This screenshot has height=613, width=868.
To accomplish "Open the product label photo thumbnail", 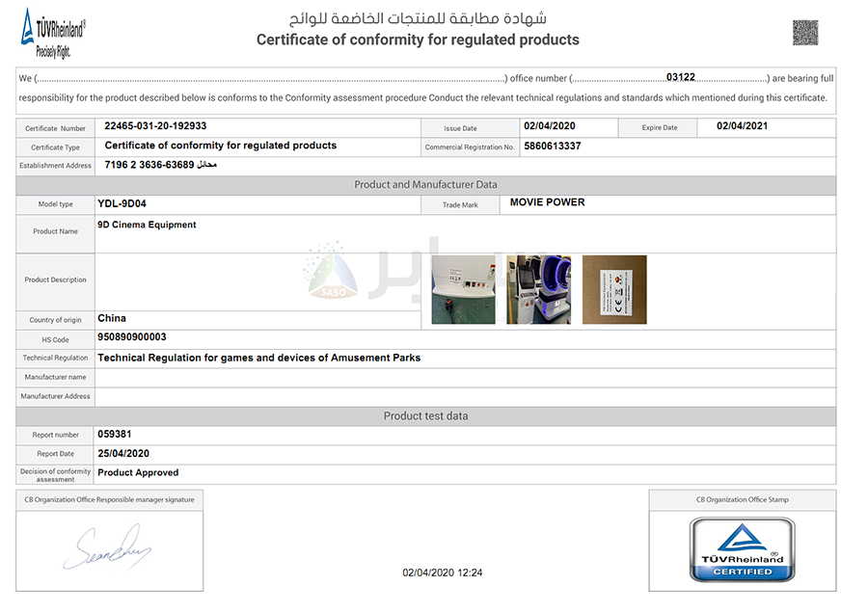I will click(x=614, y=289).
